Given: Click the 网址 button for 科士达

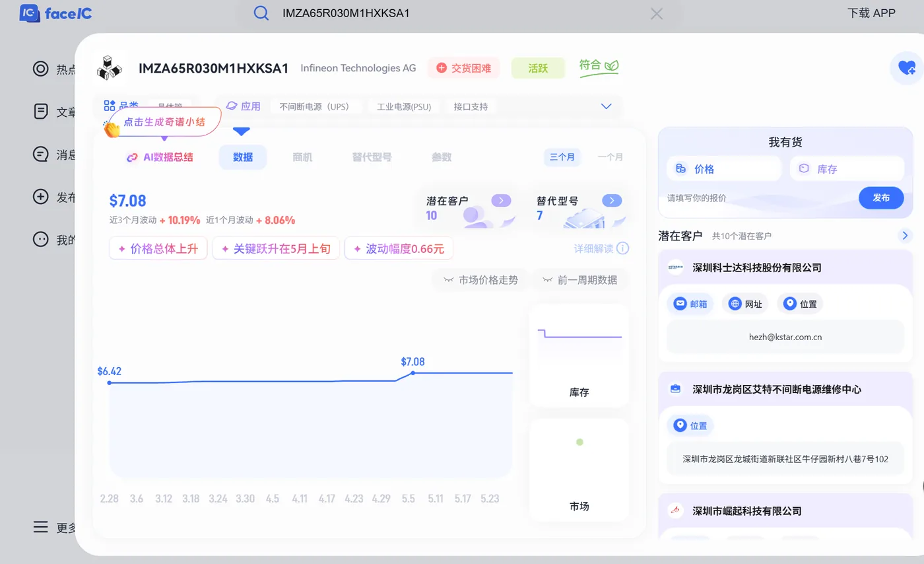Looking at the screenshot, I should [x=745, y=304].
